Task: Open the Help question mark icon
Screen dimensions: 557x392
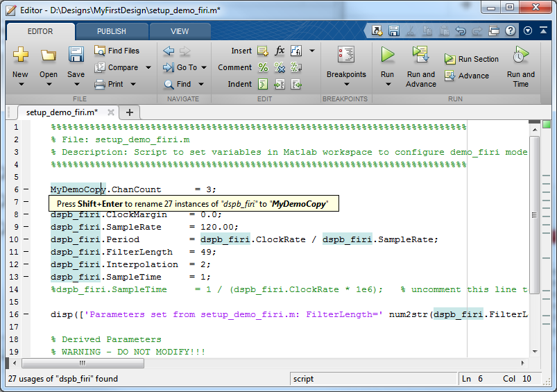Action: [511, 31]
